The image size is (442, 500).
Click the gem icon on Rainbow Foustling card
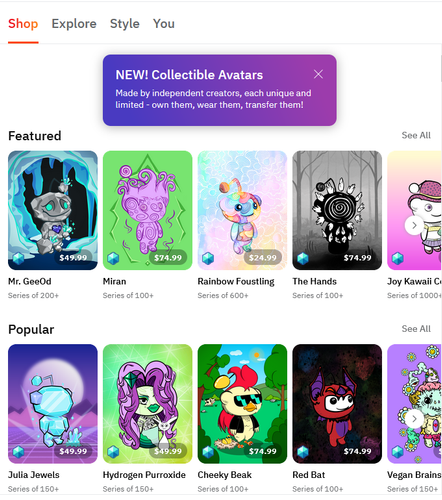pyautogui.click(x=208, y=258)
